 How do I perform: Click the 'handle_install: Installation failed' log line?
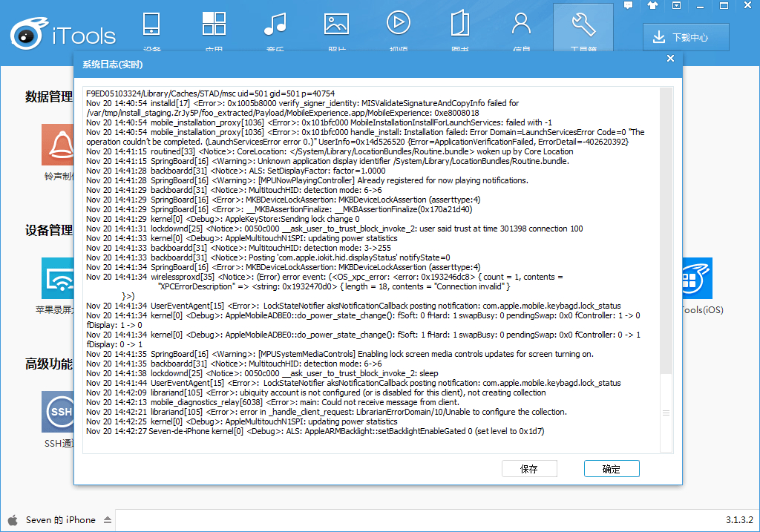[365, 137]
